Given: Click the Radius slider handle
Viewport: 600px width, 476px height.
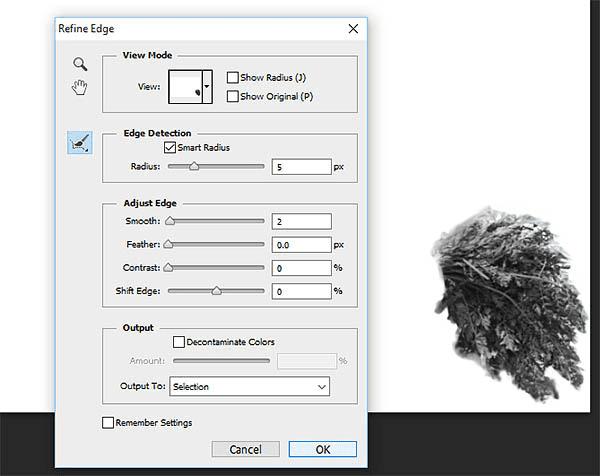Looking at the screenshot, I should point(194,166).
